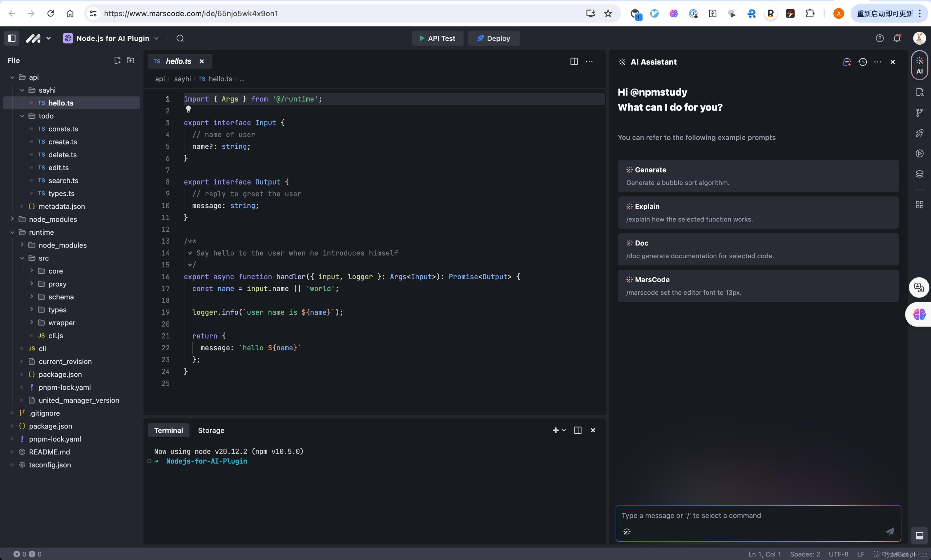Screen dimensions: 931x560
Task: Click the chat history clock icon in AI Assistant
Action: pyautogui.click(x=863, y=62)
